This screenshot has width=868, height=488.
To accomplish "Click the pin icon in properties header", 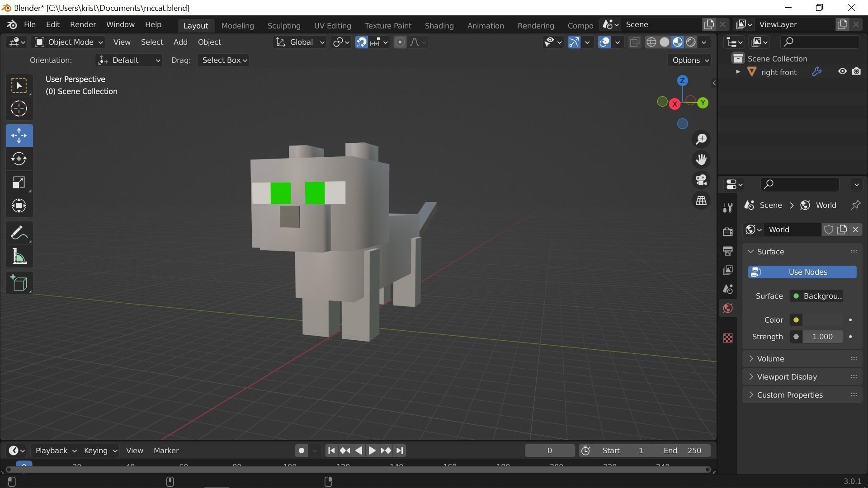I will point(855,205).
